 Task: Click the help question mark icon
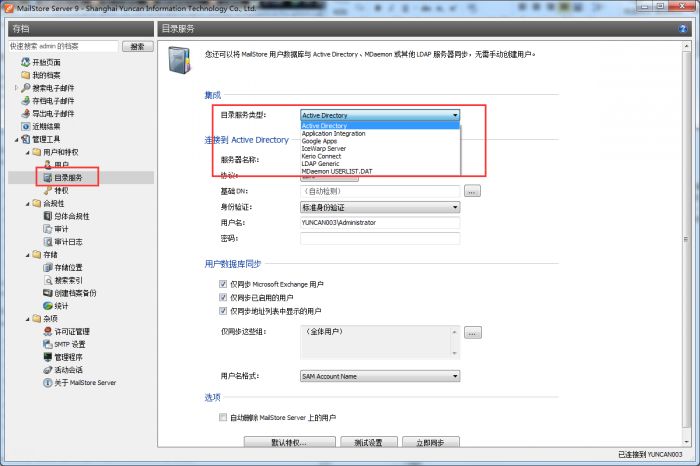pyautogui.click(x=683, y=29)
